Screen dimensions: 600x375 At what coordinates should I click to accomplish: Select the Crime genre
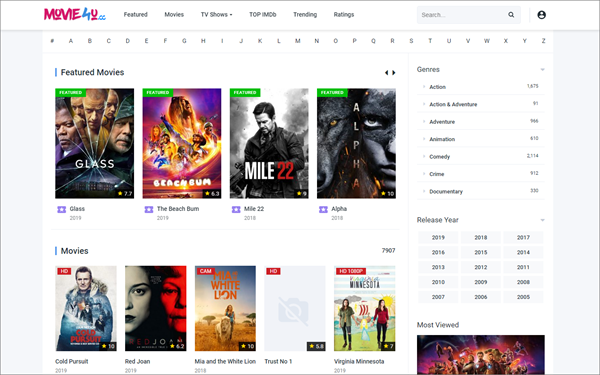tap(437, 174)
